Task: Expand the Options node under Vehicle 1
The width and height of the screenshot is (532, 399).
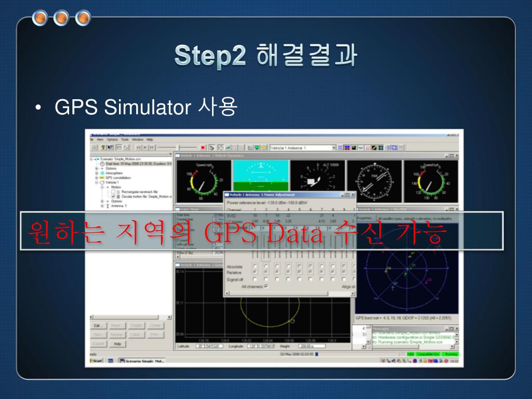Action: pos(102,201)
